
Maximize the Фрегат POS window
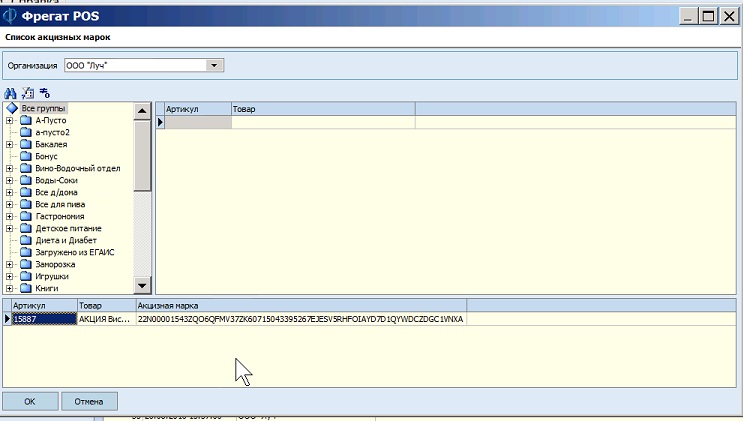coord(708,17)
